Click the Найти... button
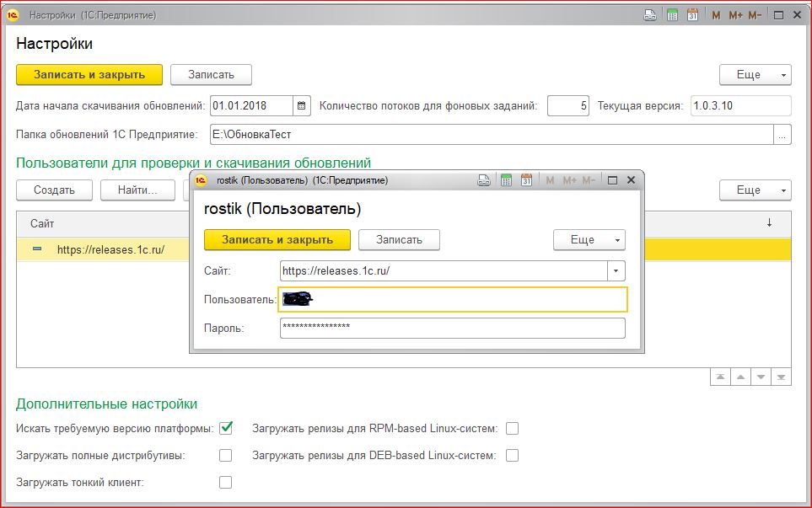 point(137,190)
